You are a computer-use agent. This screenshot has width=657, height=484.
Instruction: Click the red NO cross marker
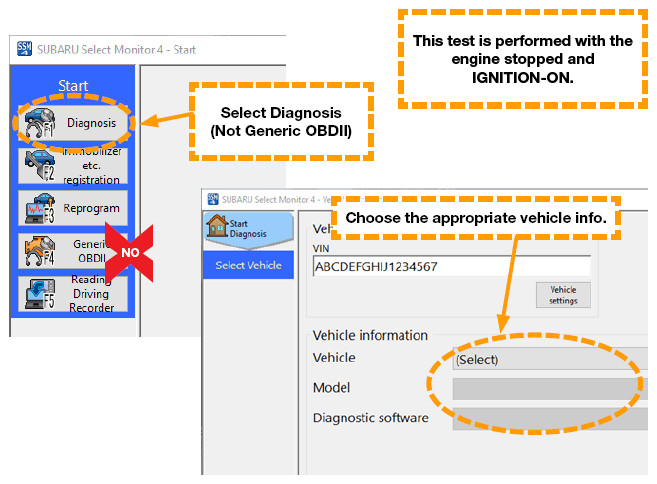[x=129, y=253]
